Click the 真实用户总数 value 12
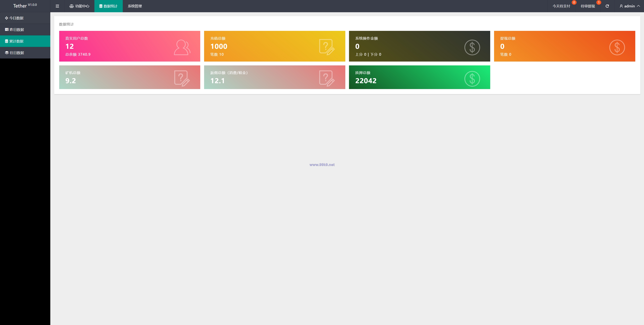644x325 pixels. pos(69,46)
